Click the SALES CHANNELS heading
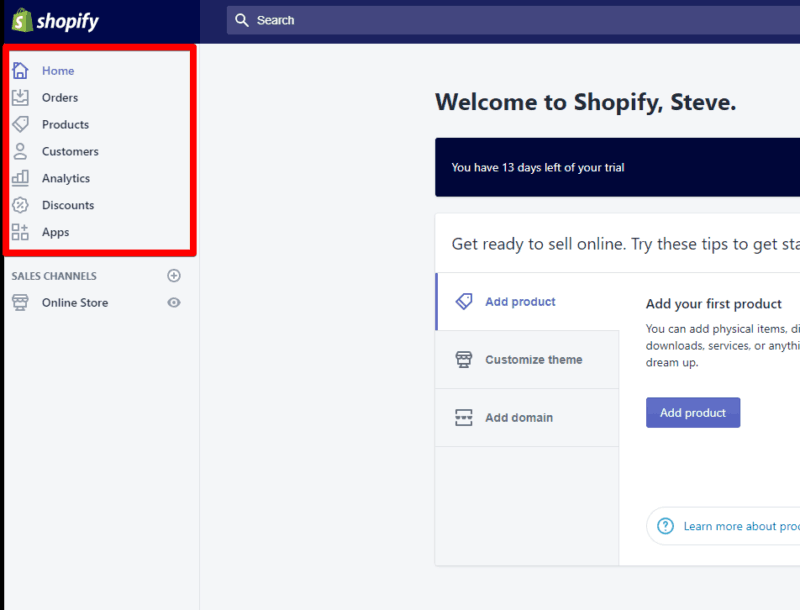The image size is (800, 610). tap(54, 276)
